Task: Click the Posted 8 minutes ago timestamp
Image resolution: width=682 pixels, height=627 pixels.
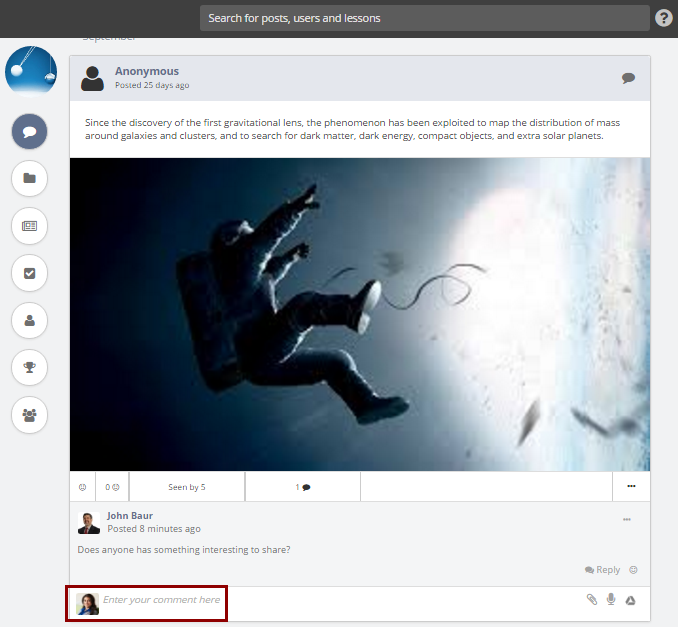Action: tap(154, 529)
